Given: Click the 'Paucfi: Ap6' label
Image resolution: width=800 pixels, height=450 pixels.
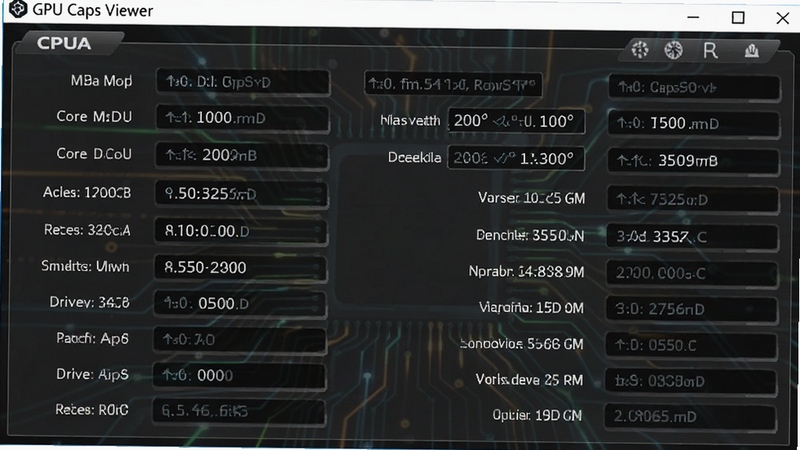Looking at the screenshot, I should pyautogui.click(x=92, y=338).
